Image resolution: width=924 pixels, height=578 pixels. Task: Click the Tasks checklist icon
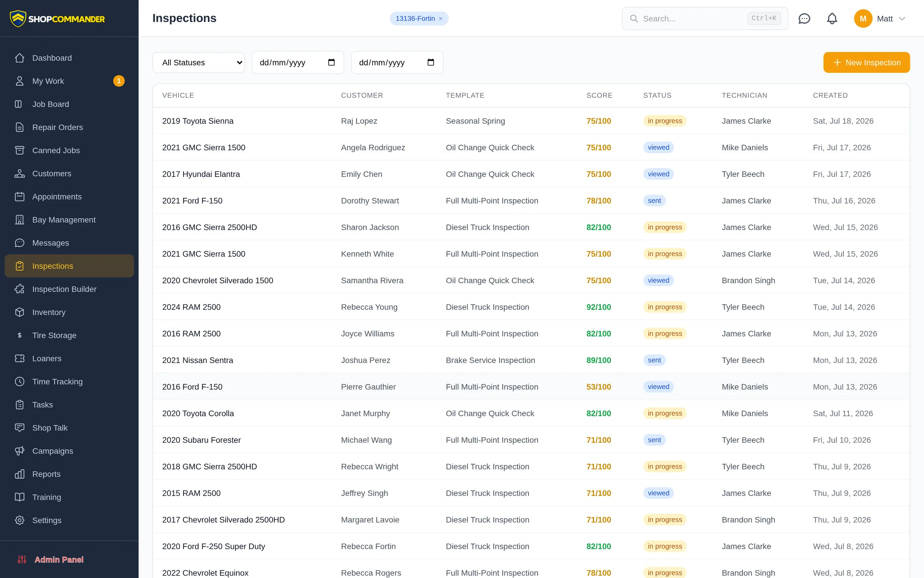20,405
